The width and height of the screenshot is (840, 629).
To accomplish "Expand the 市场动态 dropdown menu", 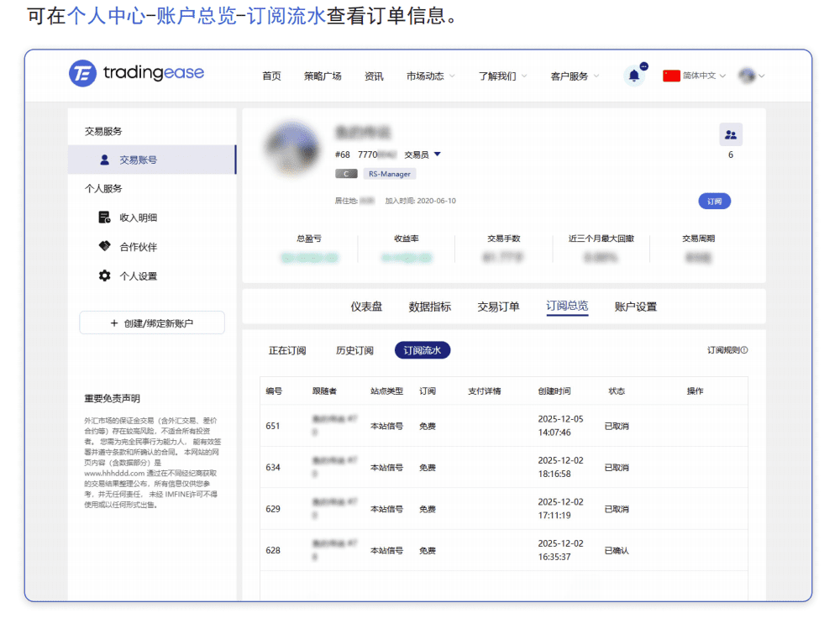I will pos(430,76).
